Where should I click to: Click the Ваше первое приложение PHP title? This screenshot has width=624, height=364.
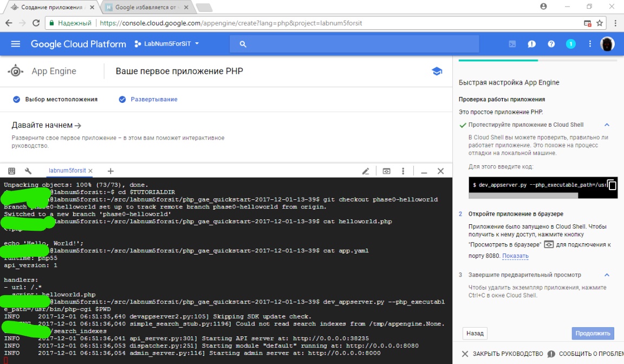click(179, 71)
